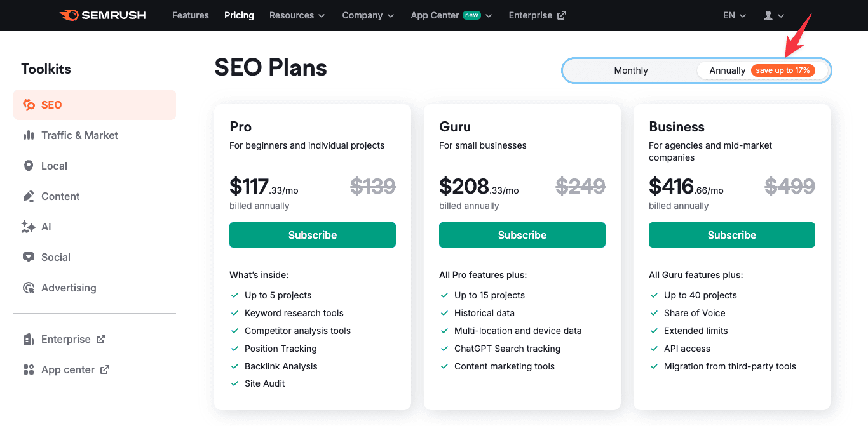
Task: Click 'Migration from third-party tools' text
Action: pos(730,366)
